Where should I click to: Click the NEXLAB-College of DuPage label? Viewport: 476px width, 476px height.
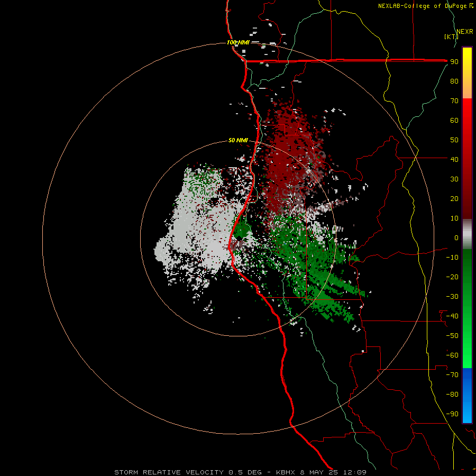tap(422, 6)
